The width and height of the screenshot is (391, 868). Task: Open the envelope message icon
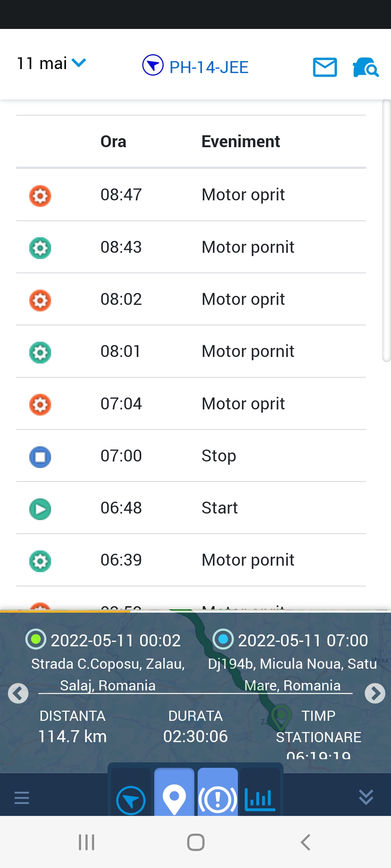click(x=325, y=67)
